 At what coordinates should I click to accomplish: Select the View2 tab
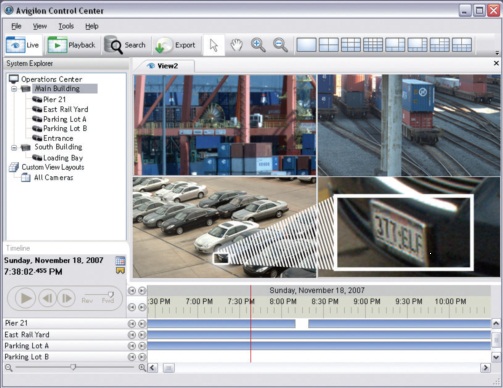[163, 66]
